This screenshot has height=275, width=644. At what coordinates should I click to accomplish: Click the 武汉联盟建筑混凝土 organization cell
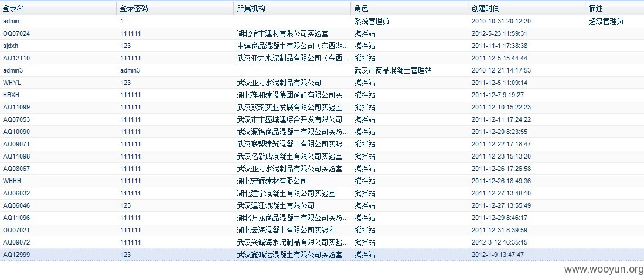pyautogui.click(x=293, y=145)
